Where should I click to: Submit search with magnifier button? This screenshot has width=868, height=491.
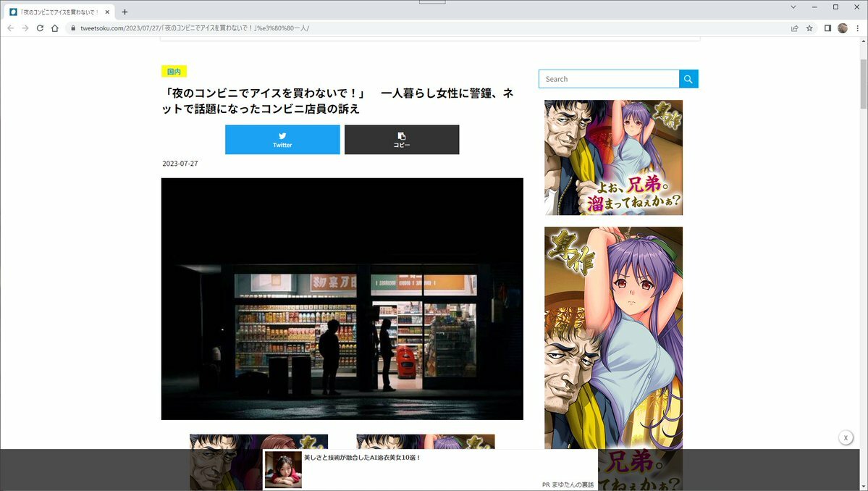click(688, 79)
